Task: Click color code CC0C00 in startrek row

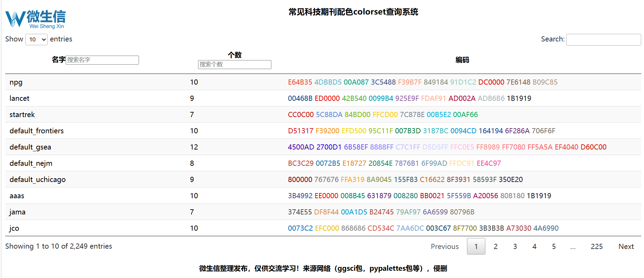Action: 301,115
